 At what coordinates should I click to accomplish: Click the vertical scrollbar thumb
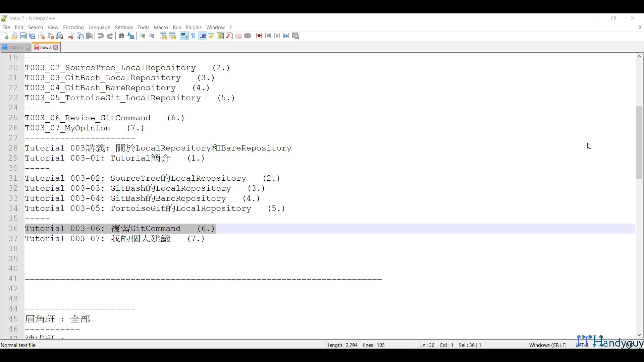639,142
